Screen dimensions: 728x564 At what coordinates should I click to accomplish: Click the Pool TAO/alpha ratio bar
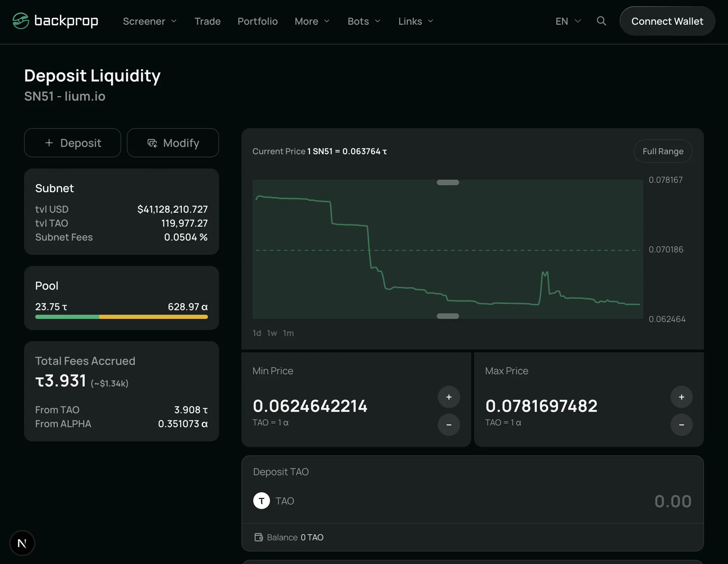121,317
